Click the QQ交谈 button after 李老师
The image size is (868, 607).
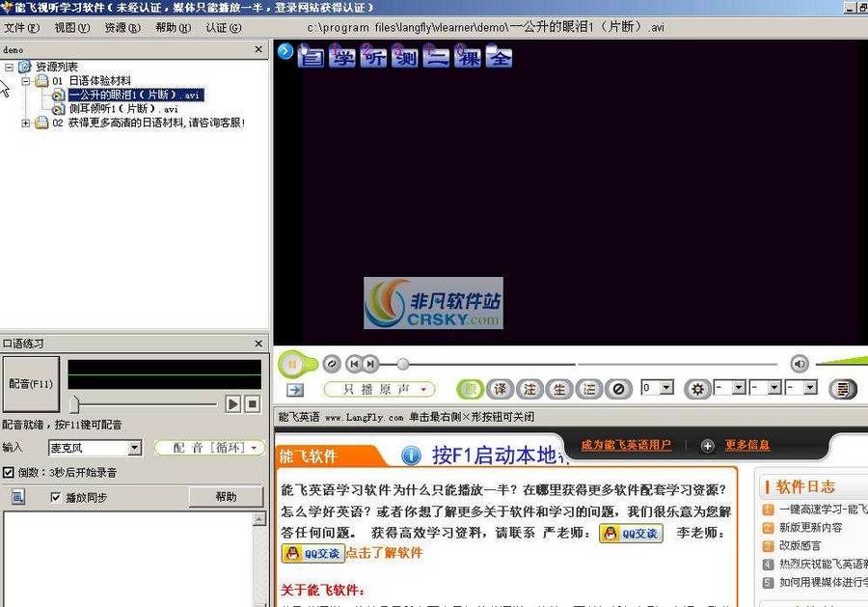tap(313, 553)
